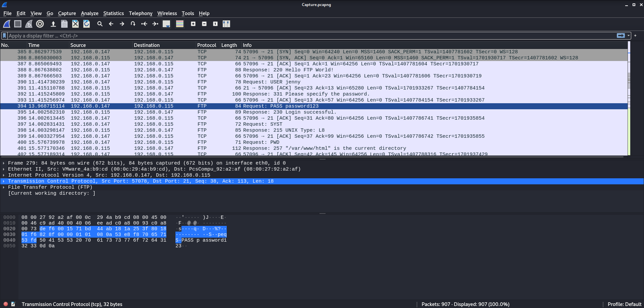644x308 pixels.
Task: Expand the Frame 279 details
Action: click(4, 163)
